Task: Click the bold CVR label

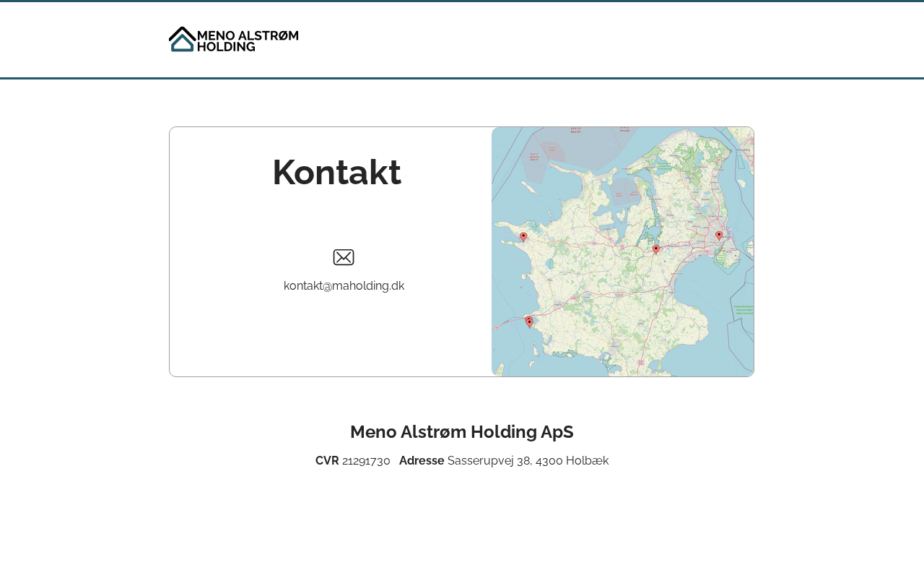Action: coord(327,461)
